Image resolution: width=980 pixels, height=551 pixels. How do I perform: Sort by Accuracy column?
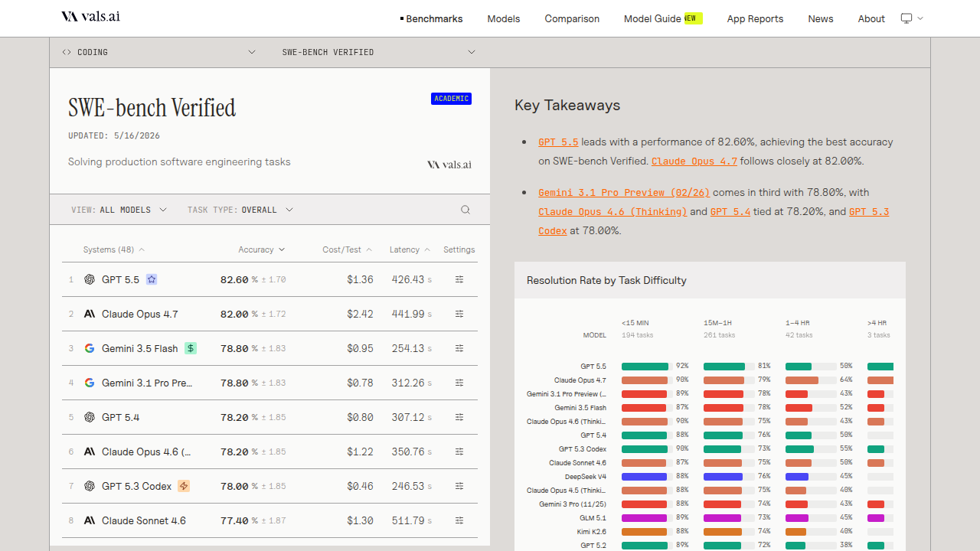261,249
